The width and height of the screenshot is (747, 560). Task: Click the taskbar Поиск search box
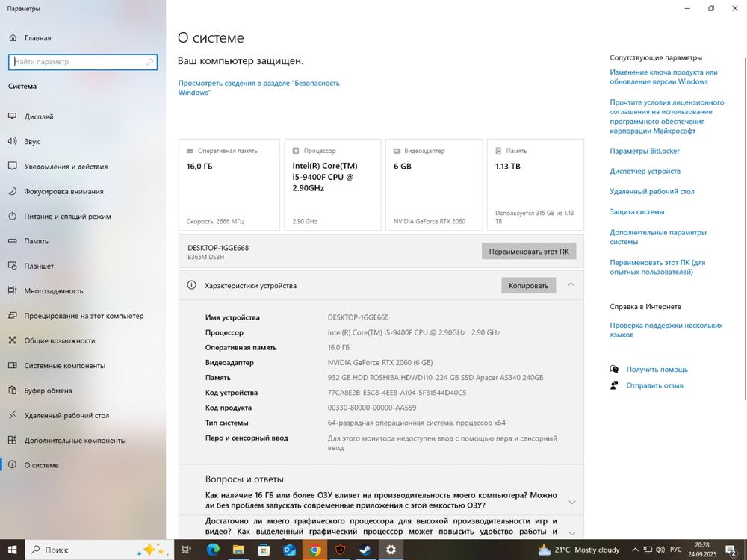tap(99, 550)
